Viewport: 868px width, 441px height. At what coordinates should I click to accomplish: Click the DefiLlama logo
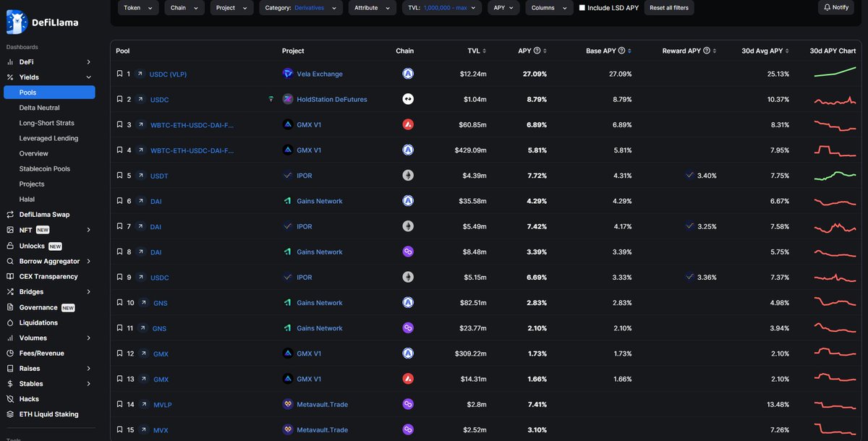pos(42,22)
